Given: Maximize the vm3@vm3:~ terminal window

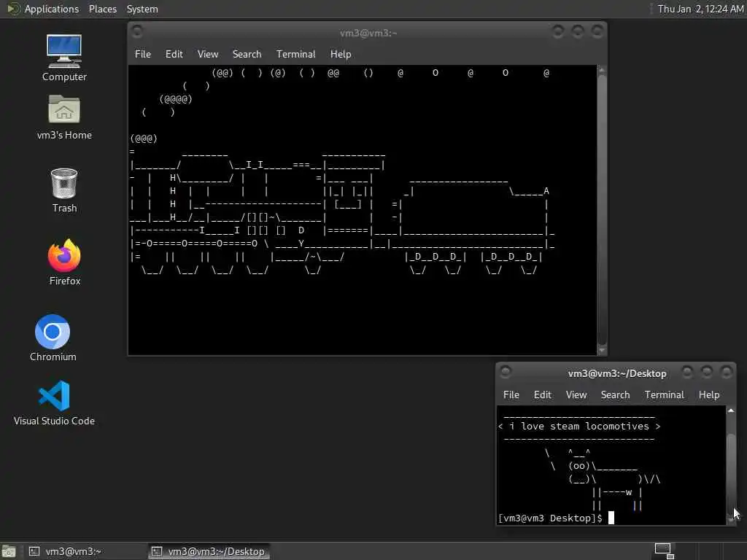Looking at the screenshot, I should coord(578,32).
